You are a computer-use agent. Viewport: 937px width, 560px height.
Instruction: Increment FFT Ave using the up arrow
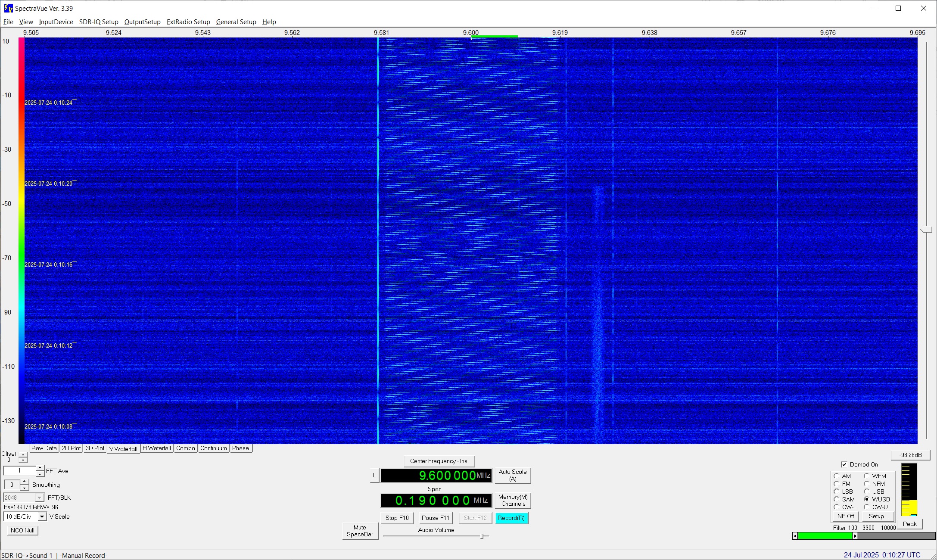pyautogui.click(x=40, y=468)
